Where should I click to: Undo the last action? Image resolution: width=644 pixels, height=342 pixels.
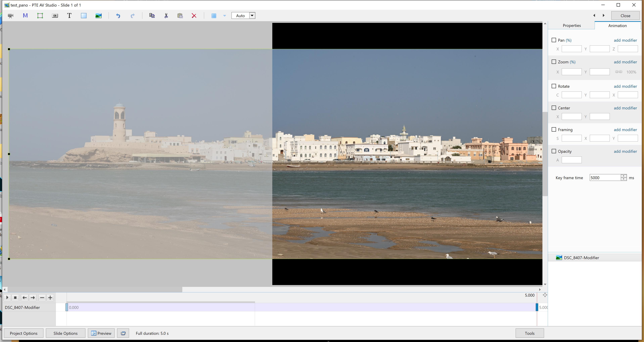coord(118,16)
